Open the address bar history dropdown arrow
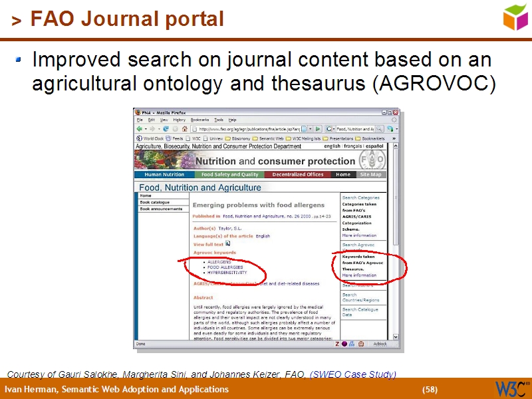532x399 pixels. click(x=310, y=128)
